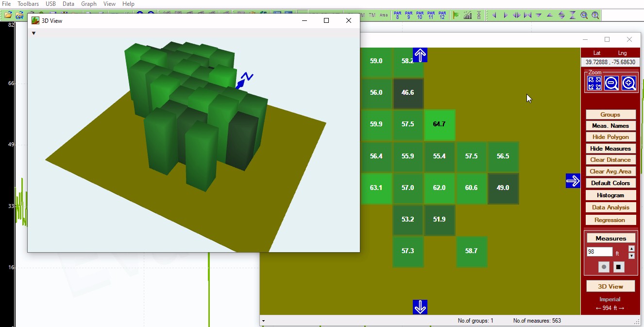
Task: Click the Histogram button
Action: tap(610, 195)
